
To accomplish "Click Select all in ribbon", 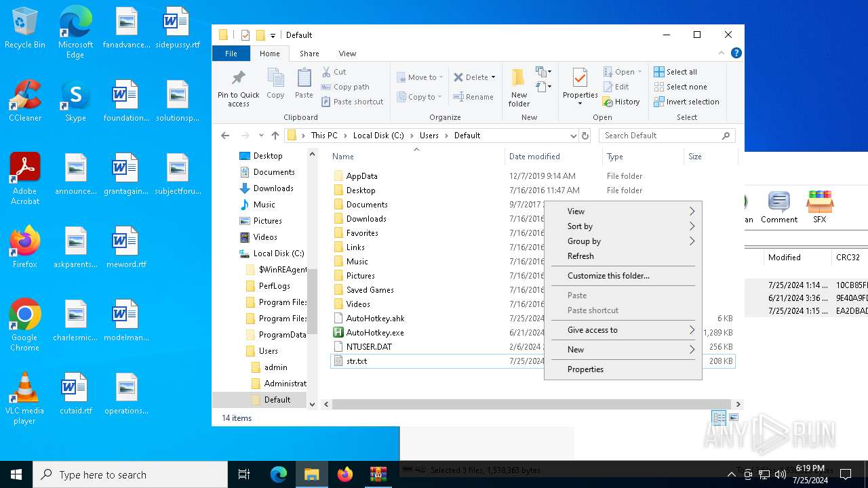I will pos(675,72).
